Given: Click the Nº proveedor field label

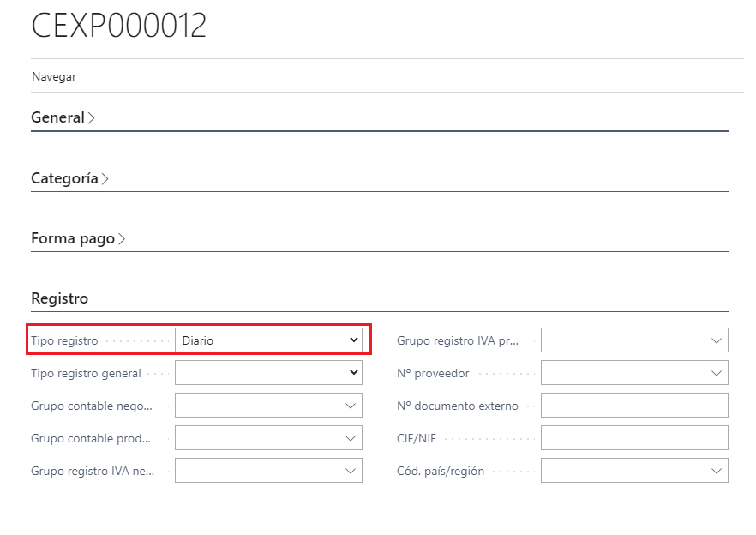Looking at the screenshot, I should point(433,373).
